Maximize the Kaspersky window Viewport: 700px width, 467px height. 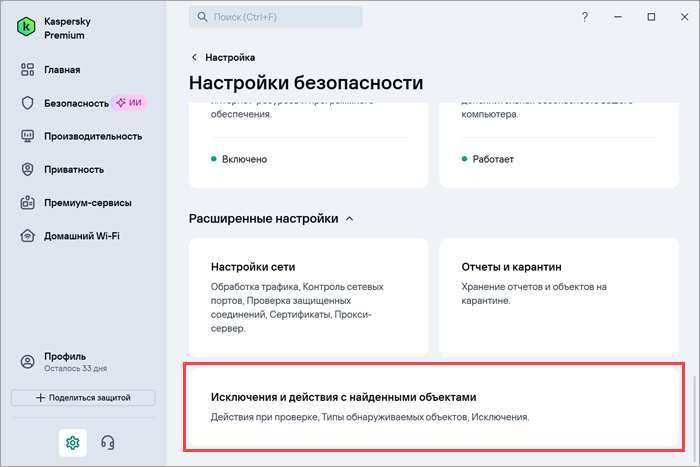tap(651, 17)
